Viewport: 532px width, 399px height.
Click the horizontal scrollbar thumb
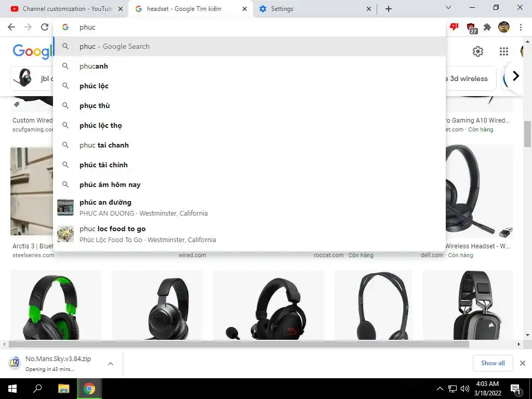(x=239, y=344)
